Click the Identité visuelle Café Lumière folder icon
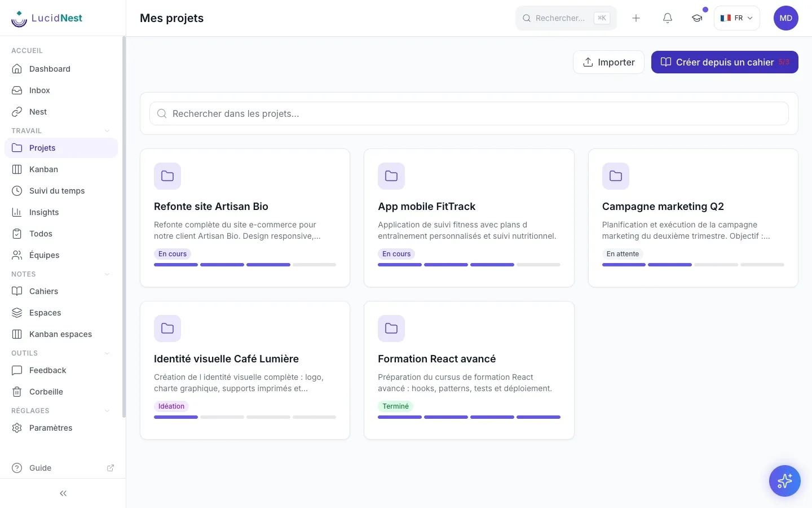The width and height of the screenshot is (812, 508). click(x=167, y=329)
